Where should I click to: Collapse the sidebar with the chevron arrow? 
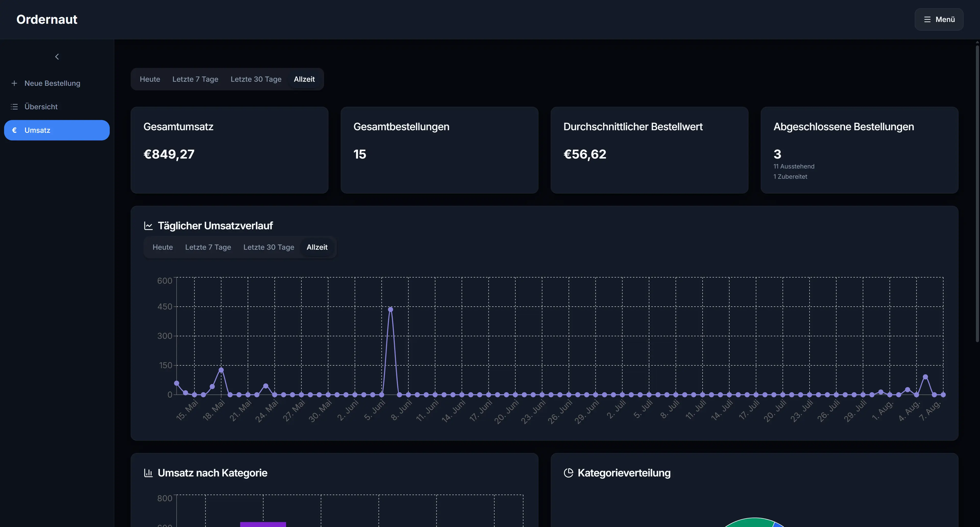click(x=57, y=57)
